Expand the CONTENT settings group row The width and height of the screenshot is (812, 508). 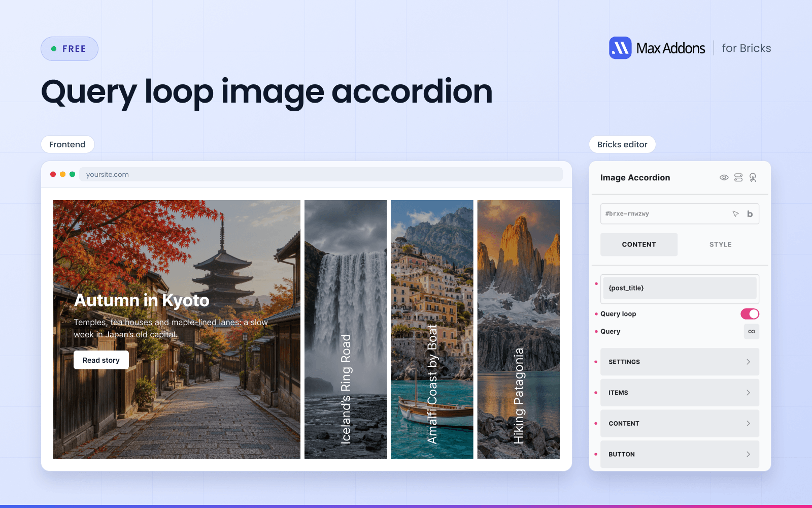pyautogui.click(x=680, y=423)
